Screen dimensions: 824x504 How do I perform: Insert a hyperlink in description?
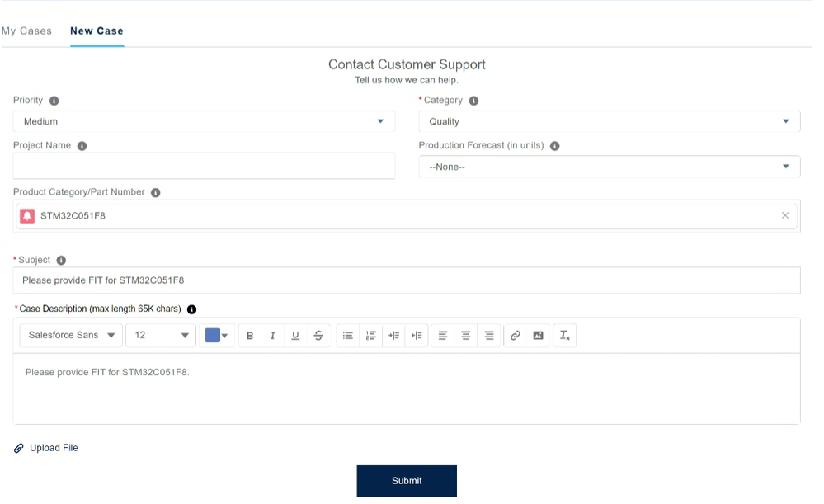click(516, 335)
